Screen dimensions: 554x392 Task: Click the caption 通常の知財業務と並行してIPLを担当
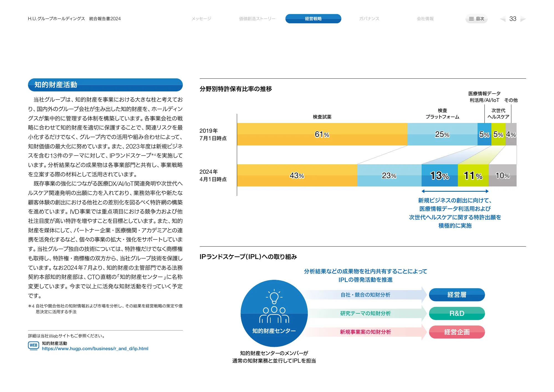(274, 361)
